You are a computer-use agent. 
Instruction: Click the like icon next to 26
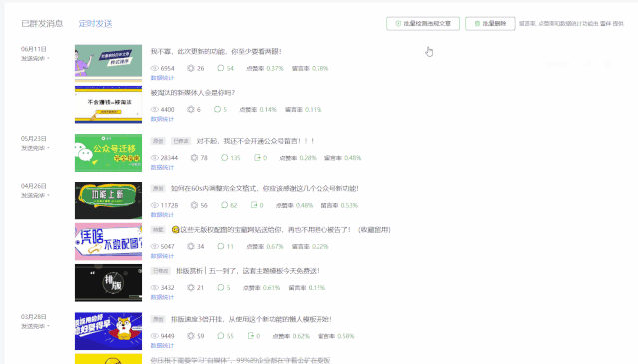tap(190, 68)
